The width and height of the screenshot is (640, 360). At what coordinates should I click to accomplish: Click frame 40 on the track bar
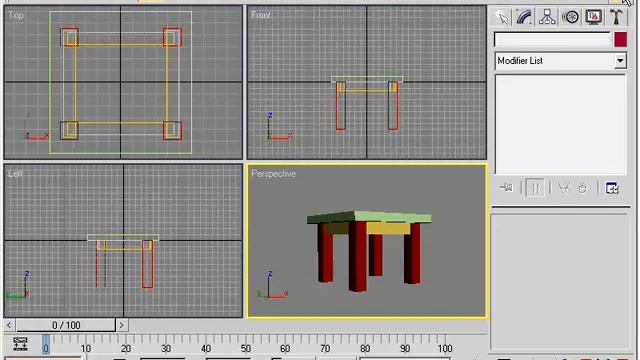[206, 349]
